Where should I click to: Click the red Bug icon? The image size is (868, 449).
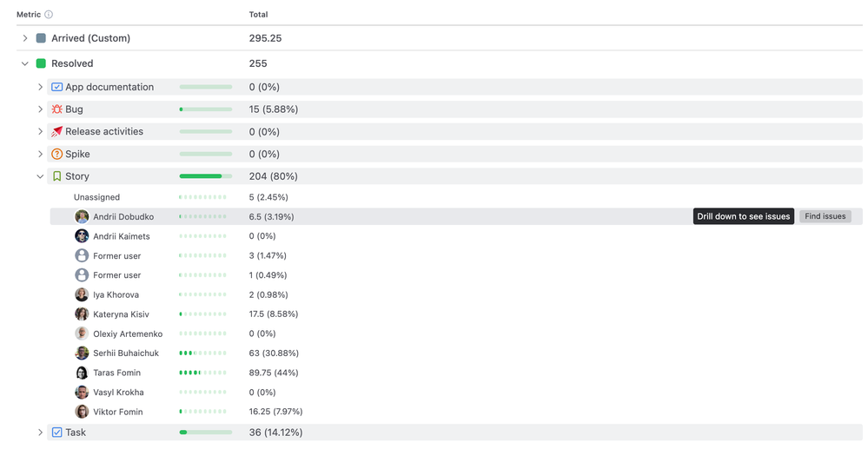56,109
